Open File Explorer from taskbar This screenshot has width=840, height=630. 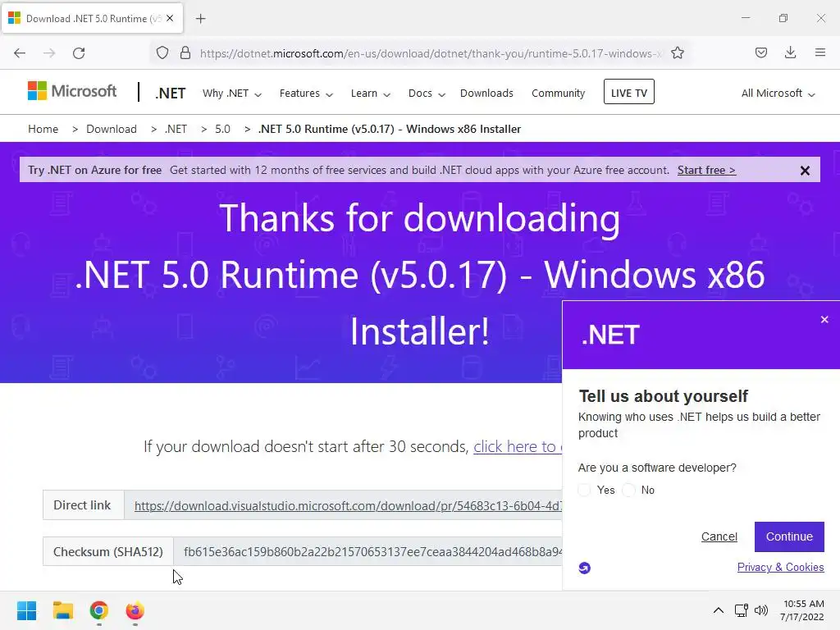point(62,610)
